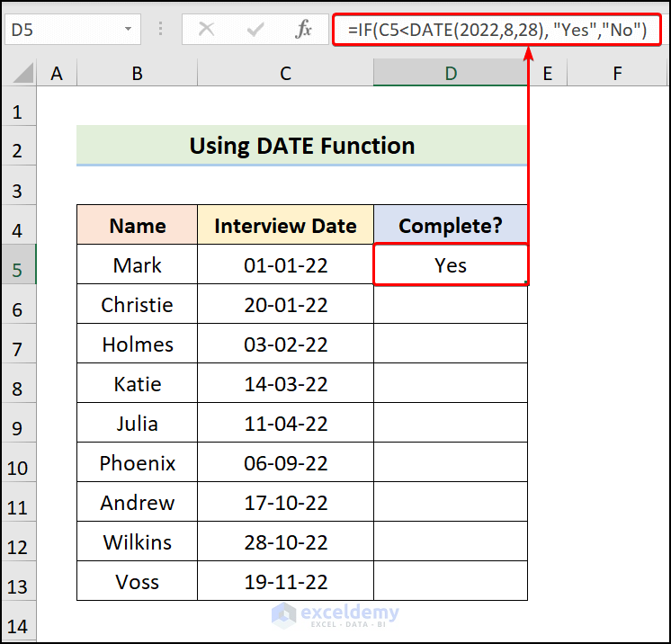
Task: Select the date cell '28-10-22'
Action: coord(285,541)
